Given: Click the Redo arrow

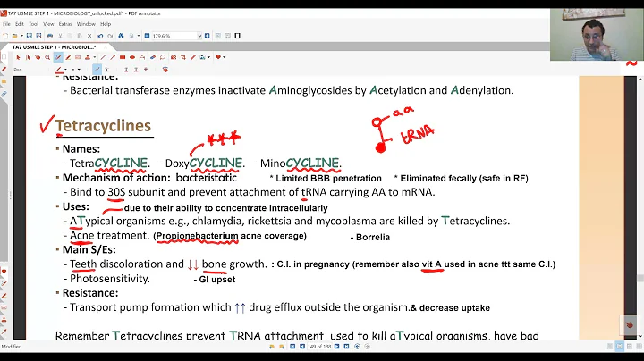Looking at the screenshot, I should 111,36.
